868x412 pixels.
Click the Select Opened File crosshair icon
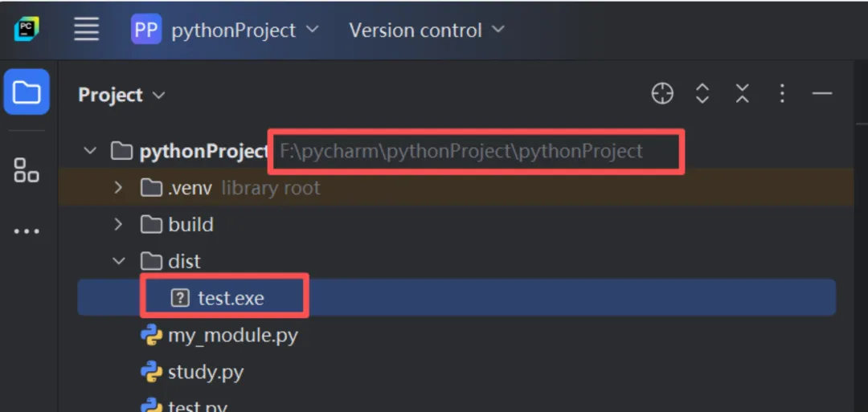click(662, 94)
